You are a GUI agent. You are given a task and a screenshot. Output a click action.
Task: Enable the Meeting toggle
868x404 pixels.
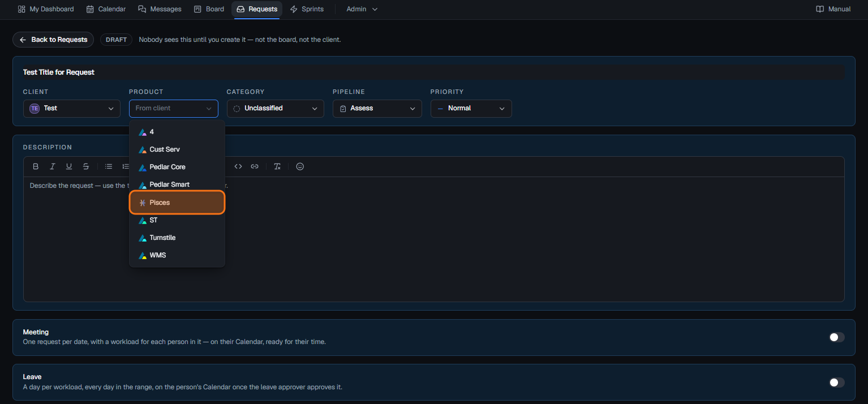(837, 337)
